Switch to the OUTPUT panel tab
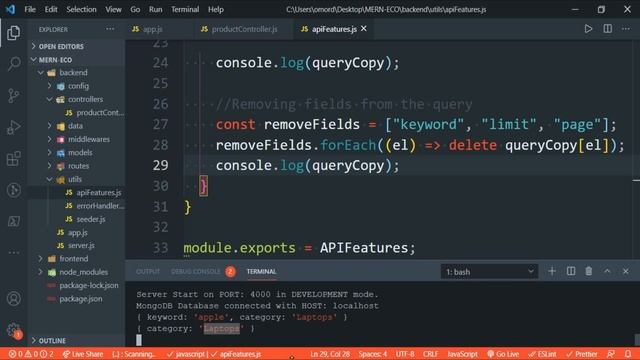 tap(148, 271)
